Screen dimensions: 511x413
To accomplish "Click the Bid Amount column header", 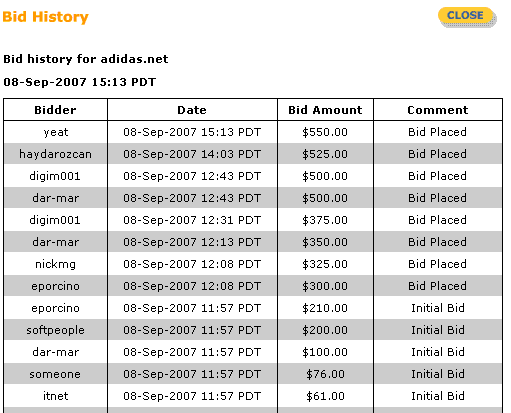I will pos(325,110).
